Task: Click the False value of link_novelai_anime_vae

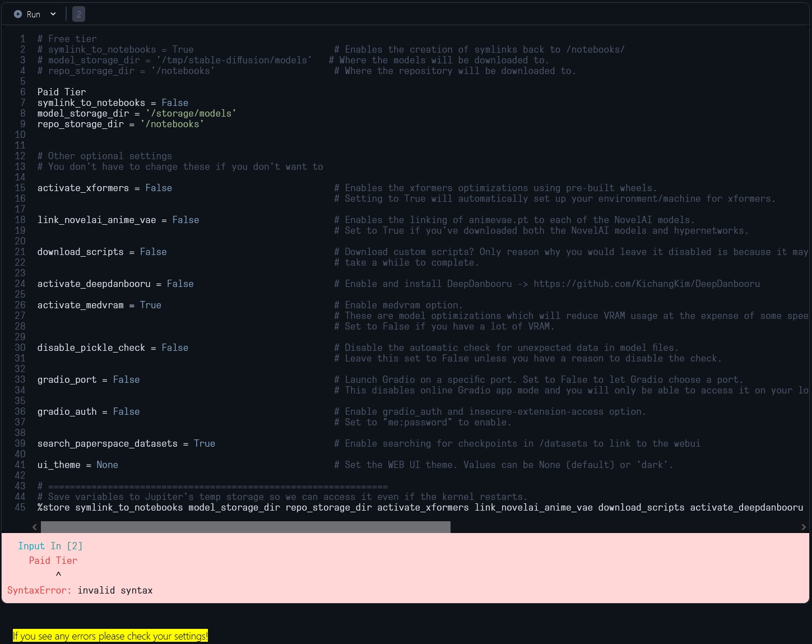Action: tap(185, 220)
